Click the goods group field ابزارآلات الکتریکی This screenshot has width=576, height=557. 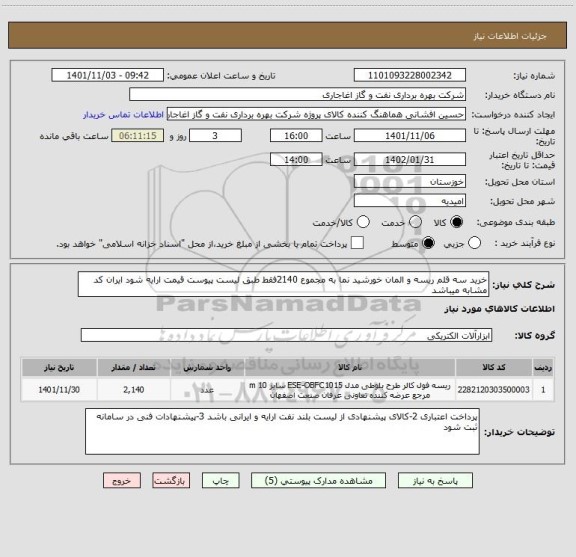click(x=286, y=335)
